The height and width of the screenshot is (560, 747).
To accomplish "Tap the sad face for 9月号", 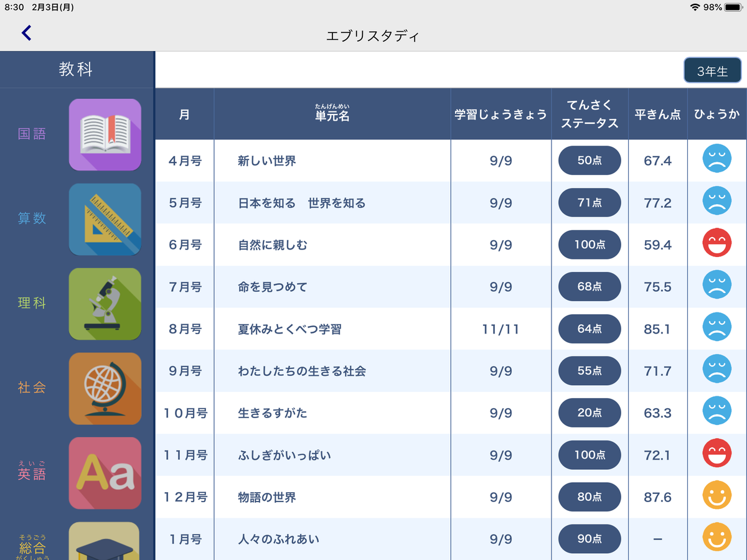I will 716,369.
